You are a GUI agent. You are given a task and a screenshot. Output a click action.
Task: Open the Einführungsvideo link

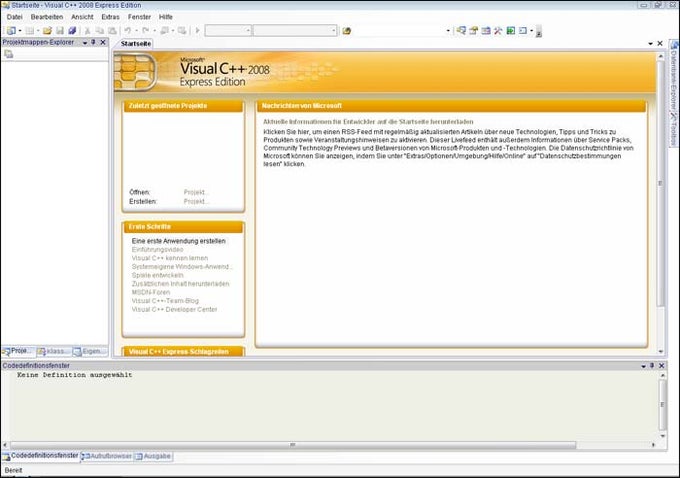pos(157,249)
